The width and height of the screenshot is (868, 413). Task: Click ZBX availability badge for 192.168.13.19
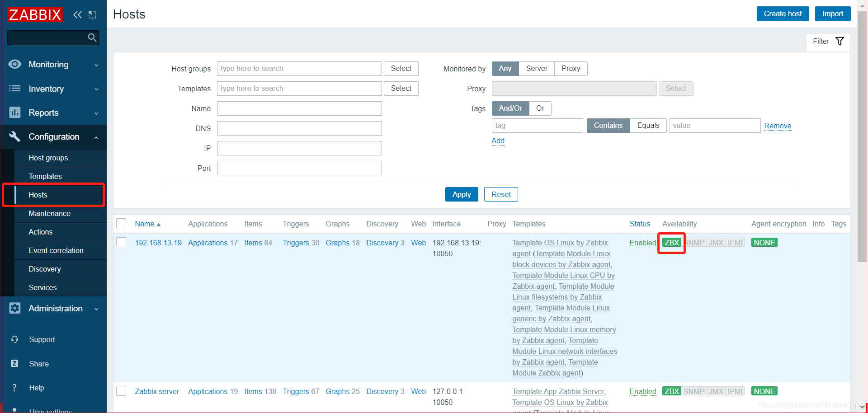pos(671,243)
